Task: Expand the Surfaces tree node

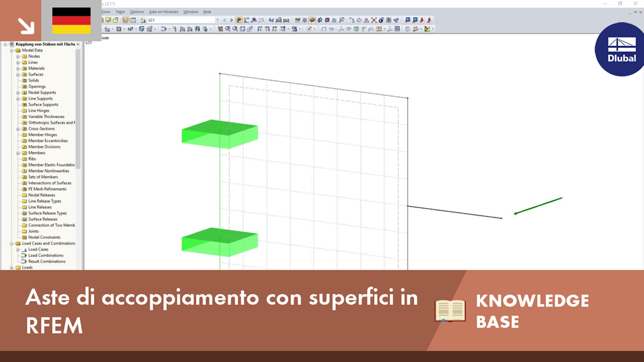Action: pyautogui.click(x=18, y=74)
